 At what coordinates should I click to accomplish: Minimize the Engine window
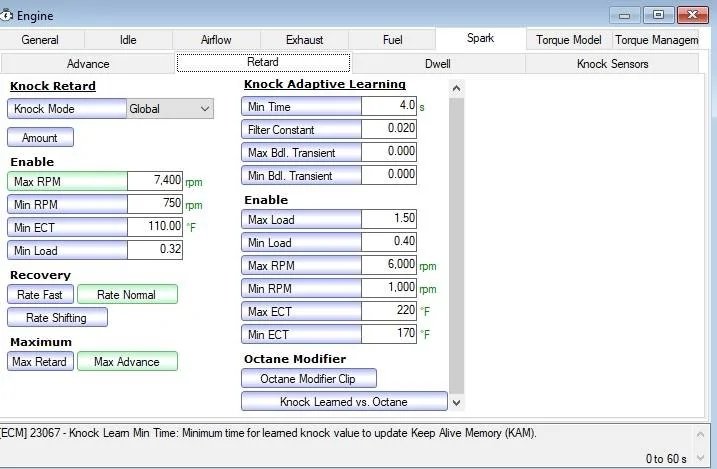(x=624, y=15)
